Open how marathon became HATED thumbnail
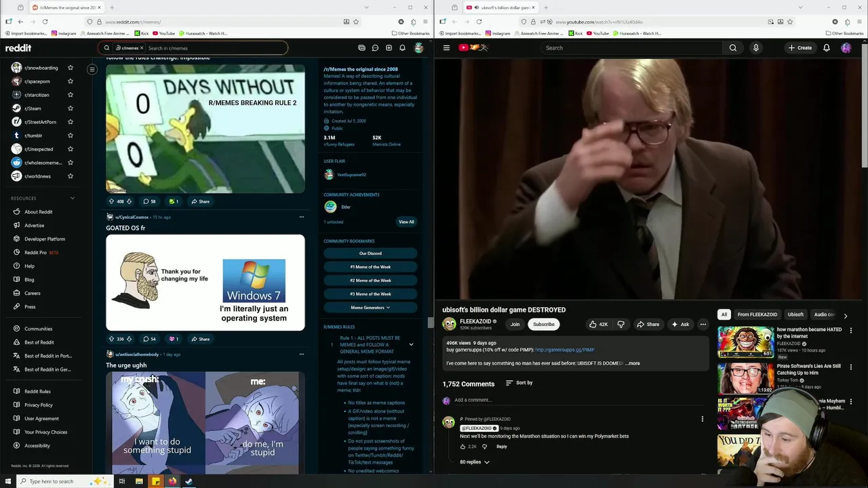 coord(745,343)
